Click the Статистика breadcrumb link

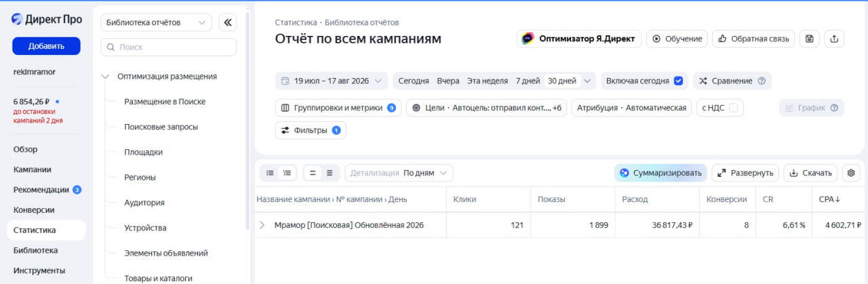296,22
